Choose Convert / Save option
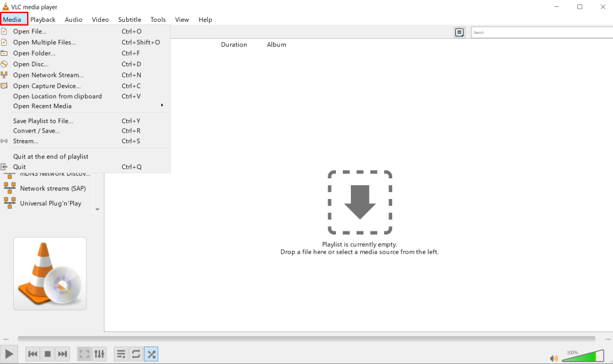This screenshot has height=364, width=613. click(x=38, y=131)
